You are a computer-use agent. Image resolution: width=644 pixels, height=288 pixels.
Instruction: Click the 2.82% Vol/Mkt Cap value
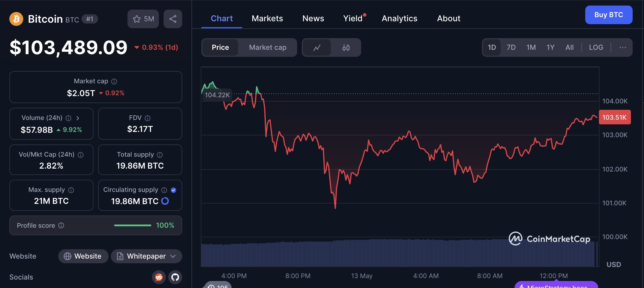(x=51, y=166)
